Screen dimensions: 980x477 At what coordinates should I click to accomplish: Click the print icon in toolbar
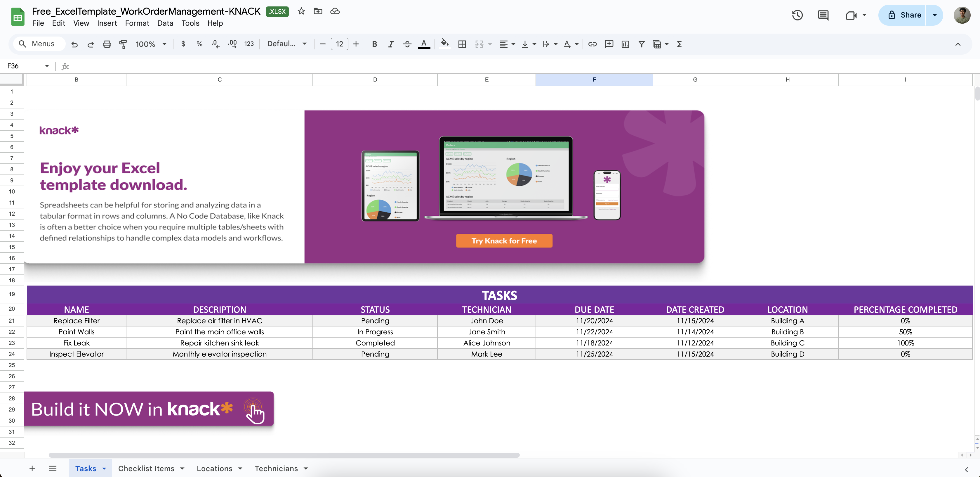(107, 44)
